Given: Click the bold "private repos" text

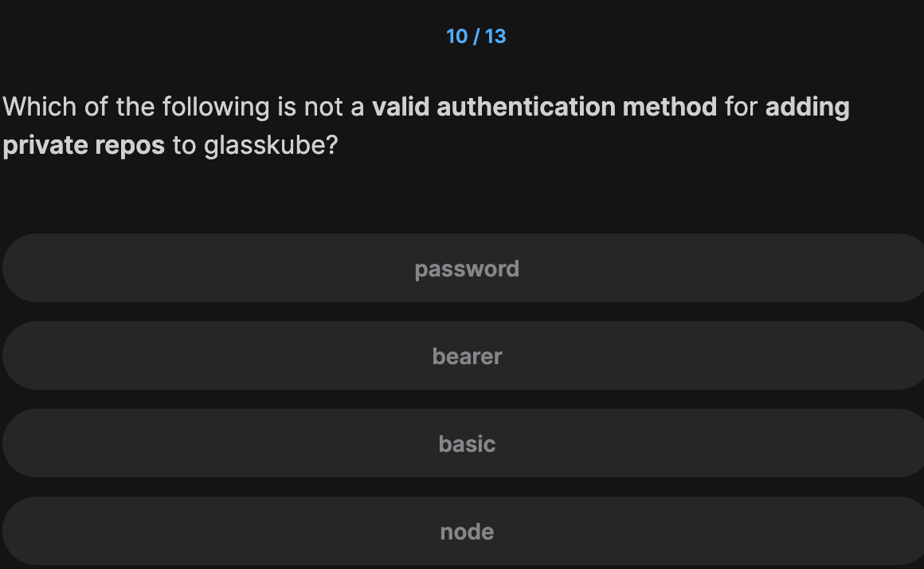Looking at the screenshot, I should [x=84, y=146].
